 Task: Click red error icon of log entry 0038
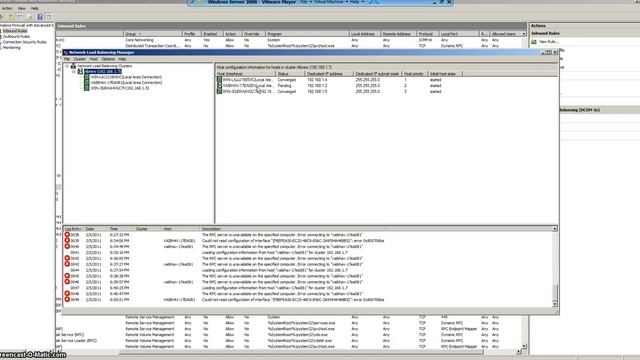click(x=67, y=235)
